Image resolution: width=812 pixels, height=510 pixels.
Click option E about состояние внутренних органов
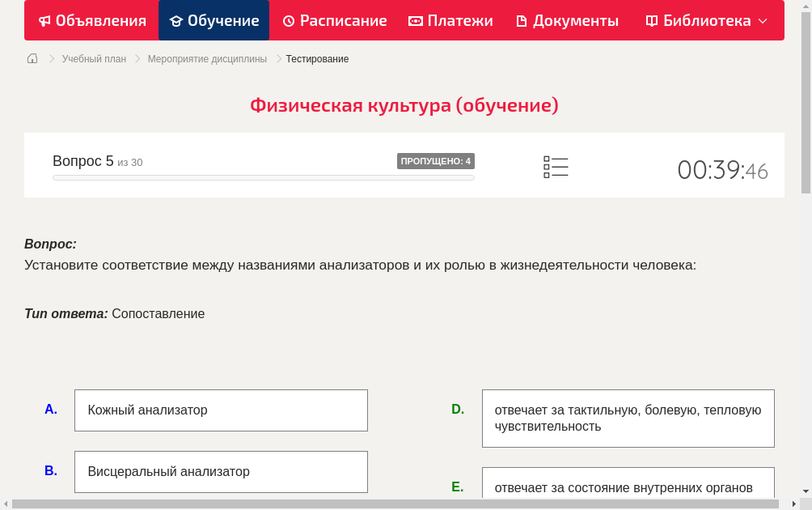[628, 487]
